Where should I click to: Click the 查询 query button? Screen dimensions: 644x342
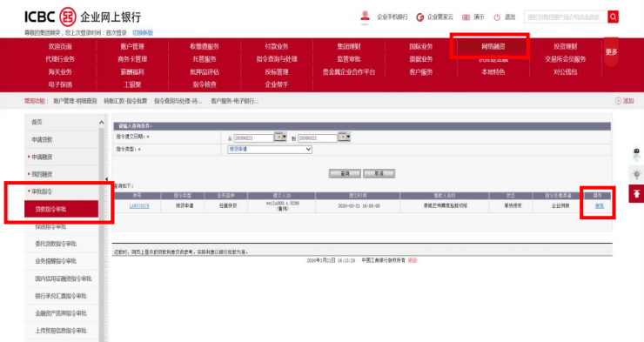pos(345,174)
